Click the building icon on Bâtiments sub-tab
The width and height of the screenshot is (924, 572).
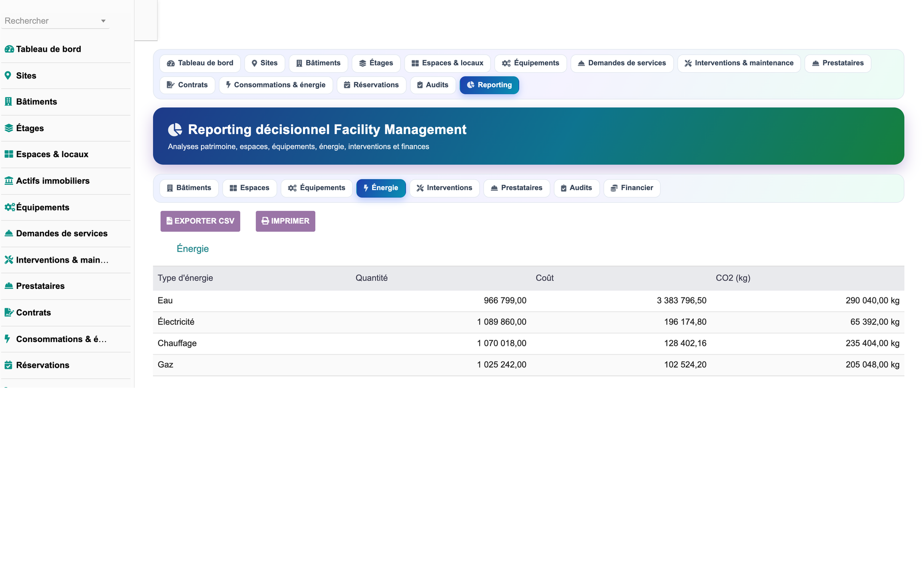click(x=170, y=188)
